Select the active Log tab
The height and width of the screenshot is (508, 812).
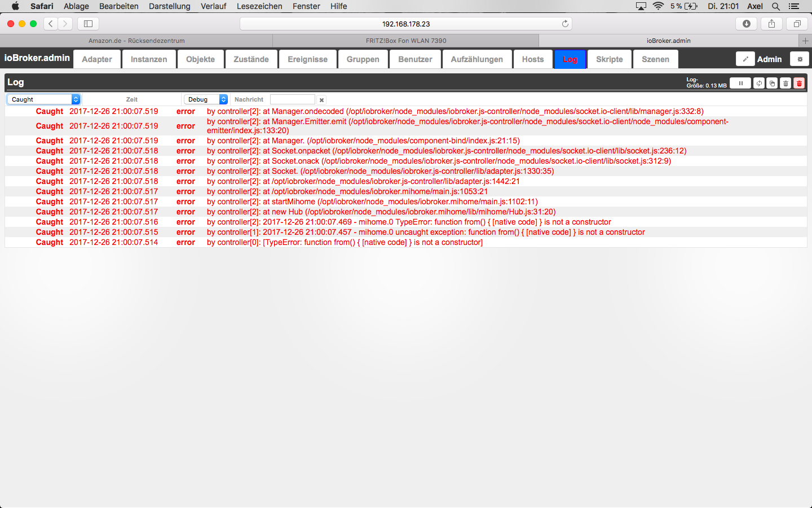coord(570,59)
